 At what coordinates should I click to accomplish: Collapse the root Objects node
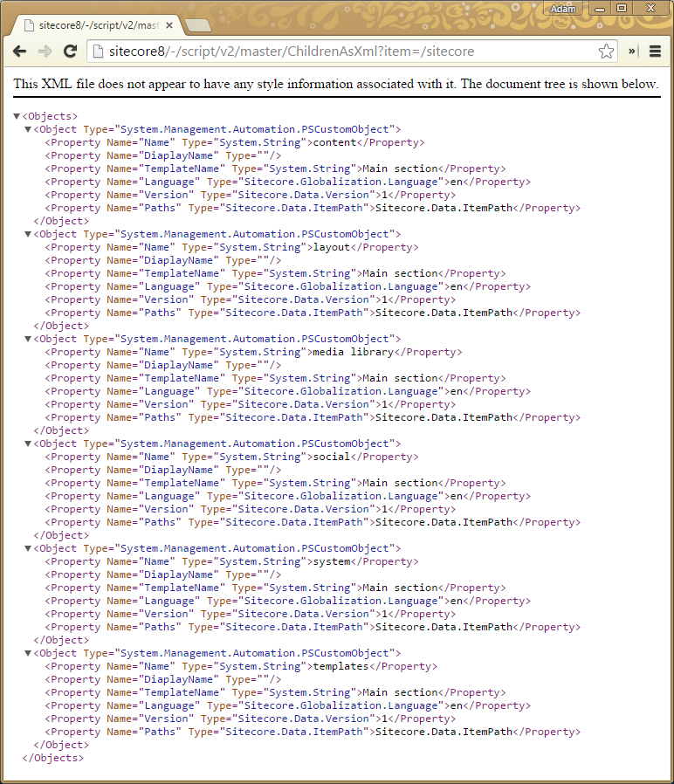17,116
